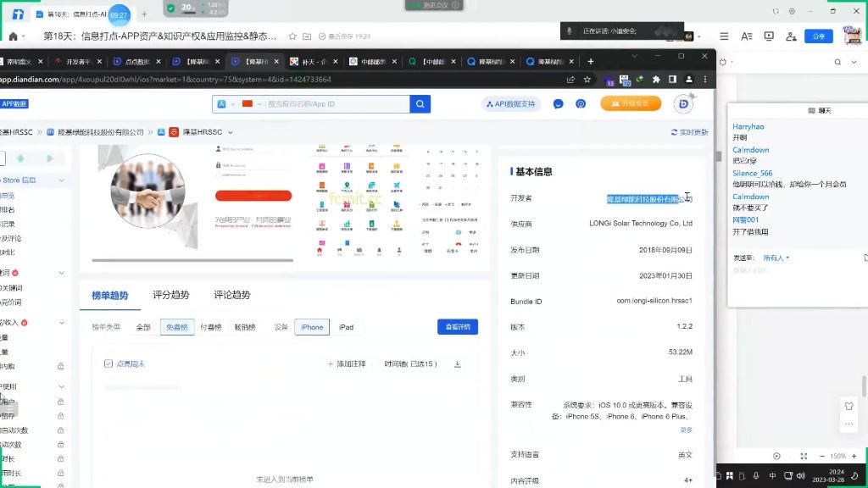Click presentation mode icon in outer toolbar

tap(769, 36)
